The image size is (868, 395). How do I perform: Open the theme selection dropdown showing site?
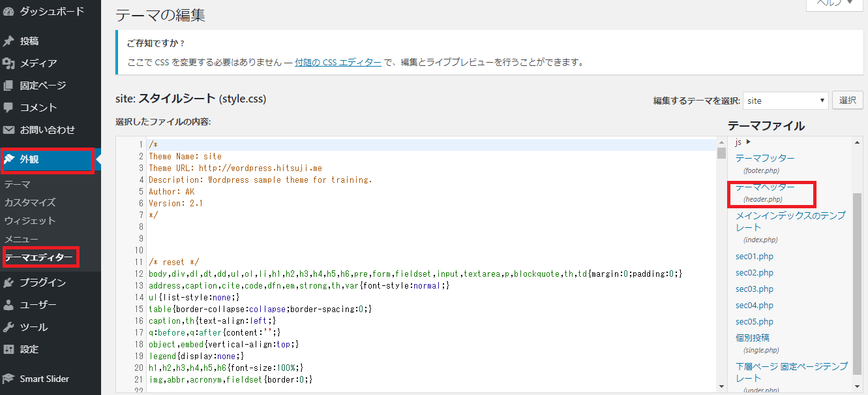click(785, 101)
